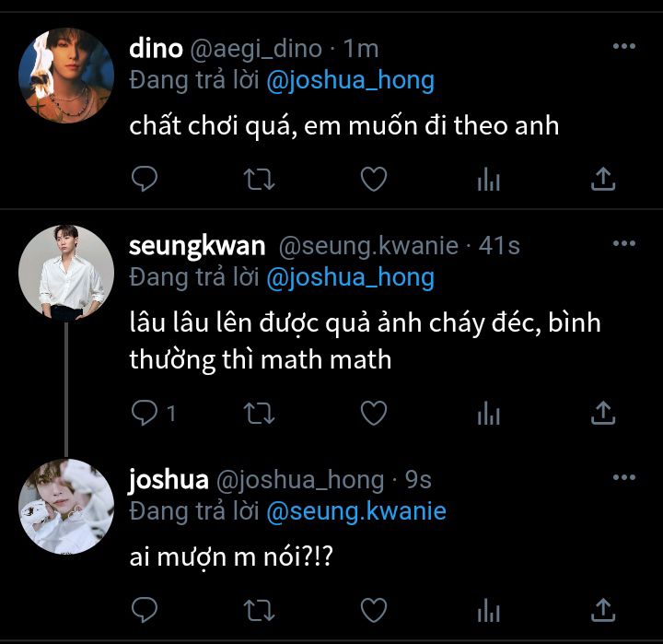The width and height of the screenshot is (663, 644).
Task: Like joshua's reply tweet
Action: point(373,609)
